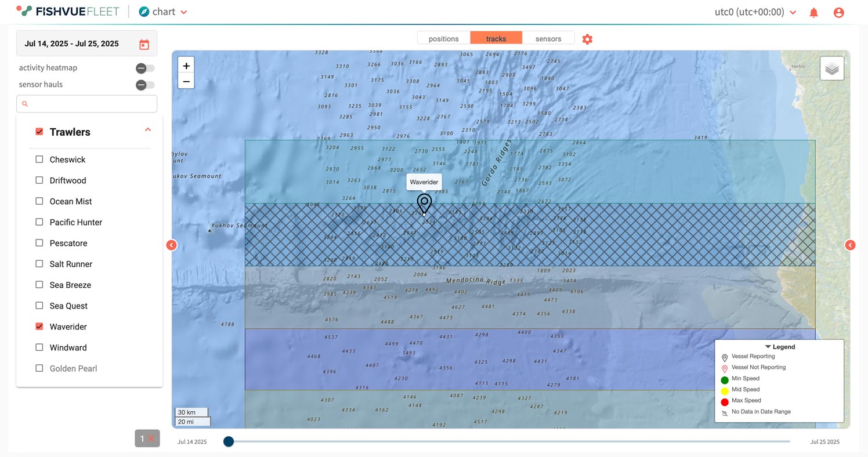Open notifications bell

click(813, 12)
